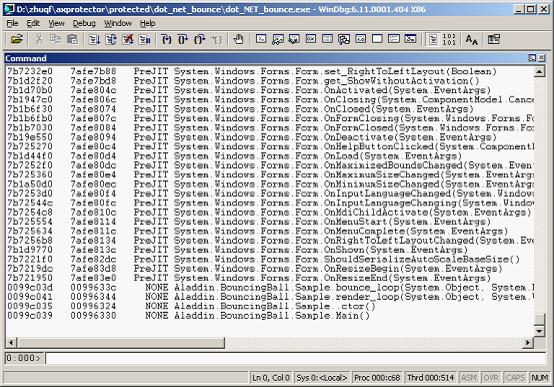554x387 pixels.
Task: Click the horizontal scrollbar left arrow
Action: pos(12,342)
